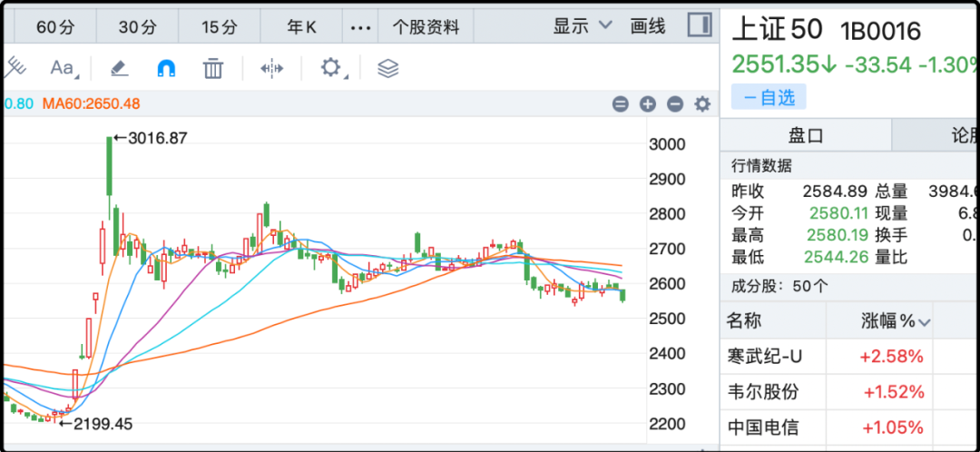Switch to the 60分 period tab

click(x=55, y=27)
